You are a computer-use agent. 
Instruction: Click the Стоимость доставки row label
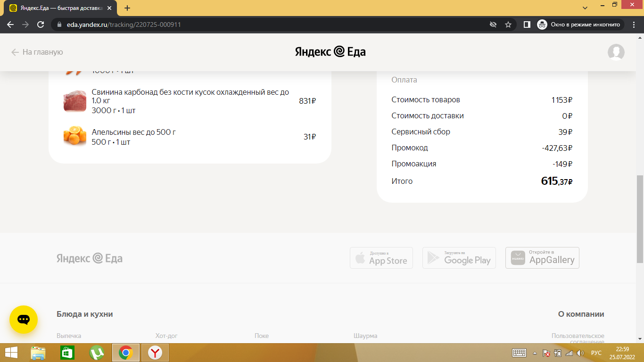click(x=428, y=116)
